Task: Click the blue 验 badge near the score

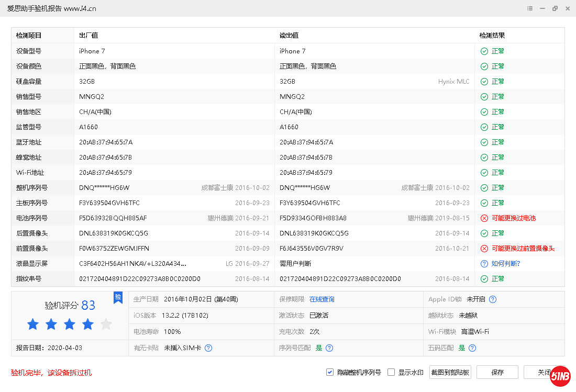Action: tap(118, 297)
